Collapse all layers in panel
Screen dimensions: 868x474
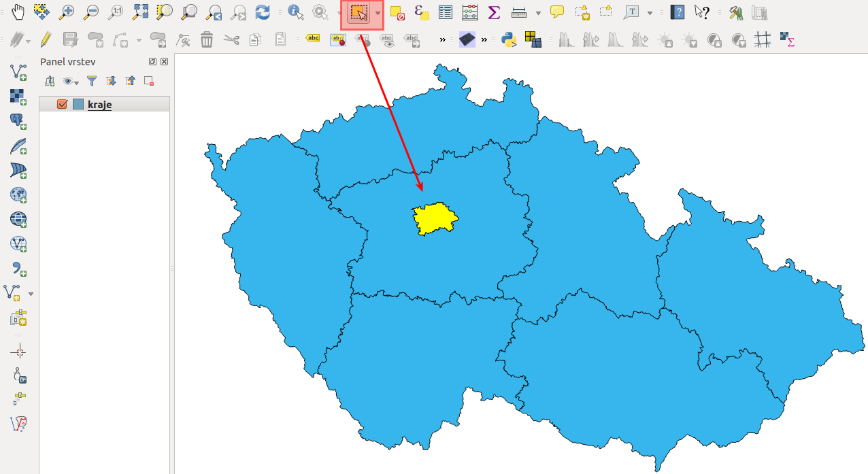coord(130,81)
